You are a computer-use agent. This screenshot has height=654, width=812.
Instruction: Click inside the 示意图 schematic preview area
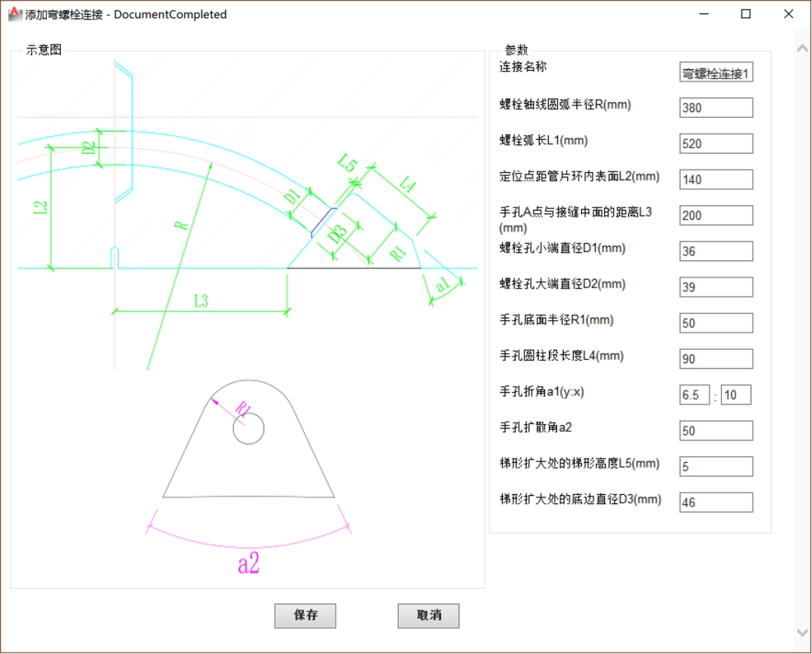tap(249, 315)
